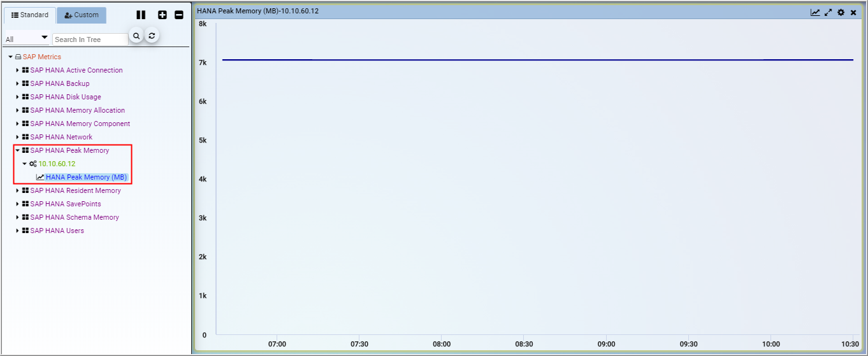Image resolution: width=868 pixels, height=356 pixels.
Task: Expand SAP HANA Active Connection node
Action: pyautogui.click(x=18, y=70)
